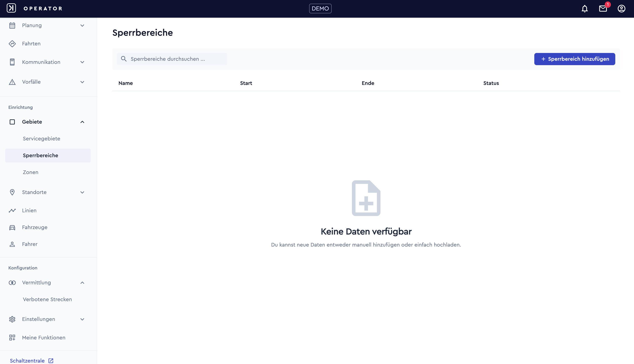Focus the Sperrbereiche durchsuchen search field
Screen dimensions: 634x364
(172, 59)
